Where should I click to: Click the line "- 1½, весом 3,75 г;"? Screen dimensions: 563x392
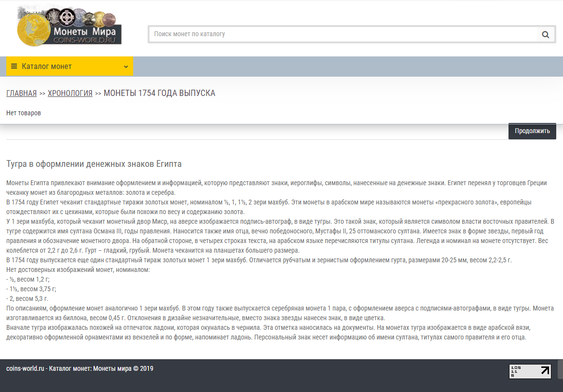point(31,289)
